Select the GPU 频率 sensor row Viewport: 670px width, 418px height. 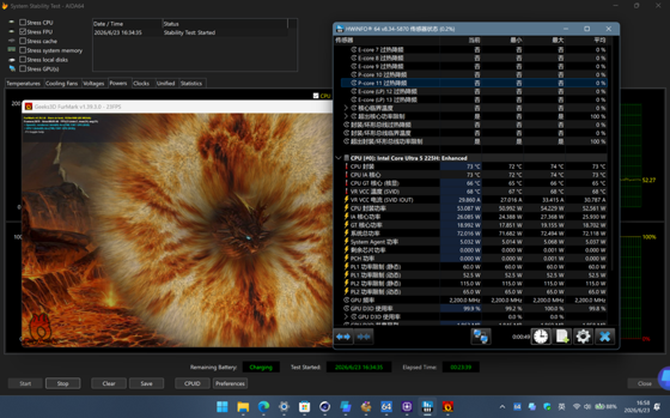[x=474, y=300]
